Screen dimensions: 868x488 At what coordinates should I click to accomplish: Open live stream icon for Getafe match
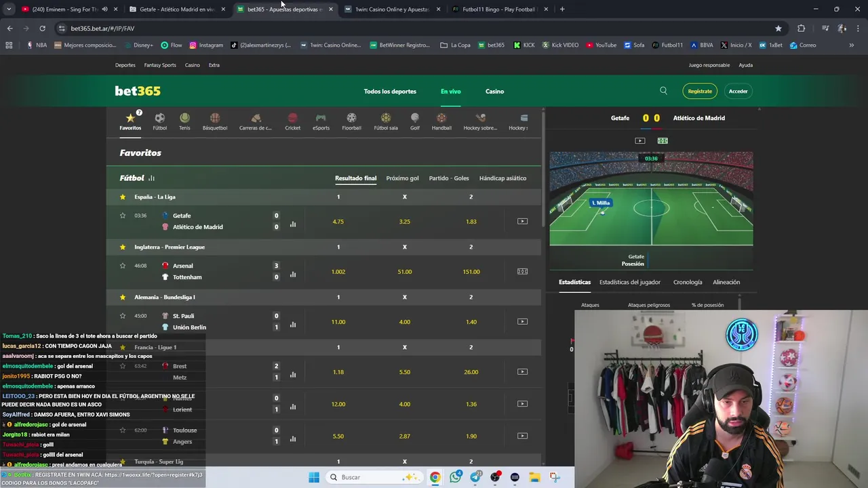pos(522,221)
